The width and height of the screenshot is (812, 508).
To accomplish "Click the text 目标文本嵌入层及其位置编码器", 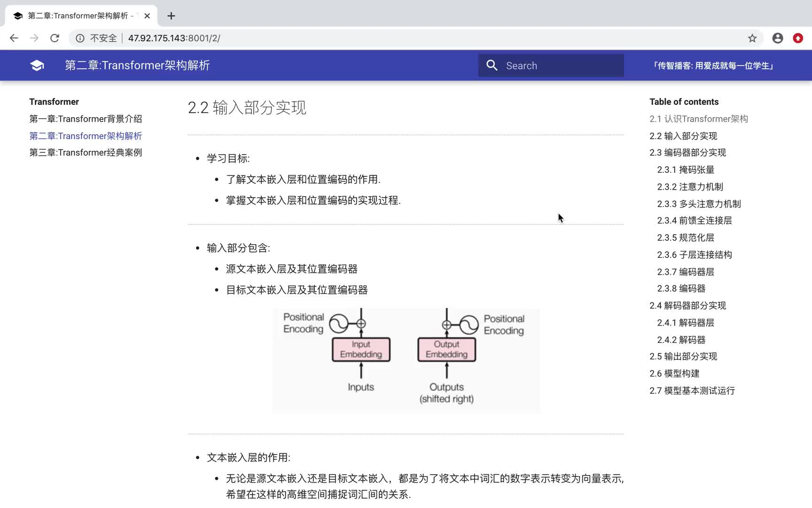I will [x=297, y=290].
